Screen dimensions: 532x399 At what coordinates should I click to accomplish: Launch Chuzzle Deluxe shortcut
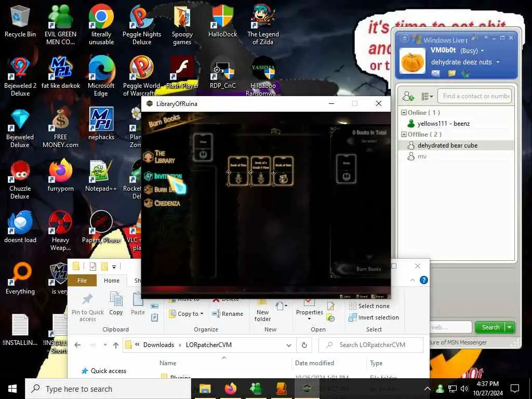click(20, 180)
